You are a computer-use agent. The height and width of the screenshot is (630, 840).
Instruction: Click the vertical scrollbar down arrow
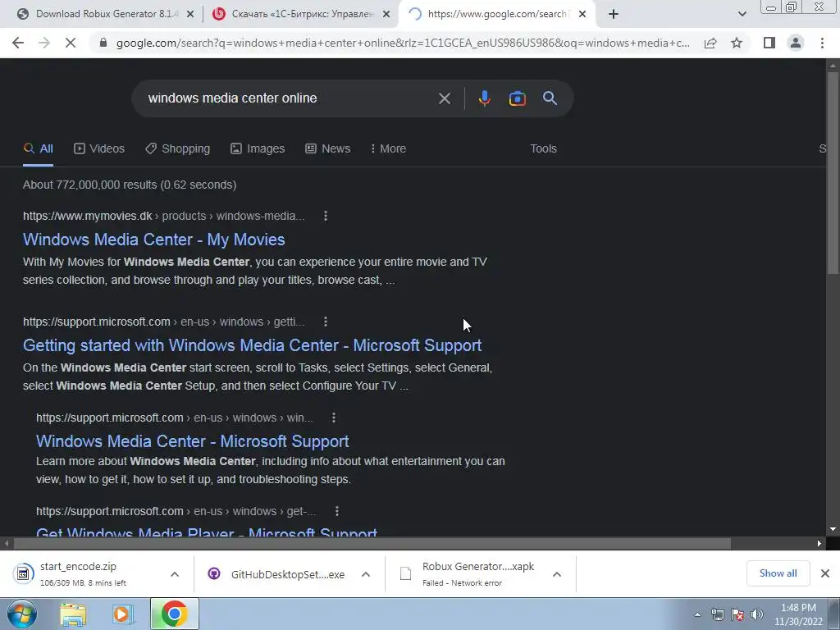[x=833, y=529]
